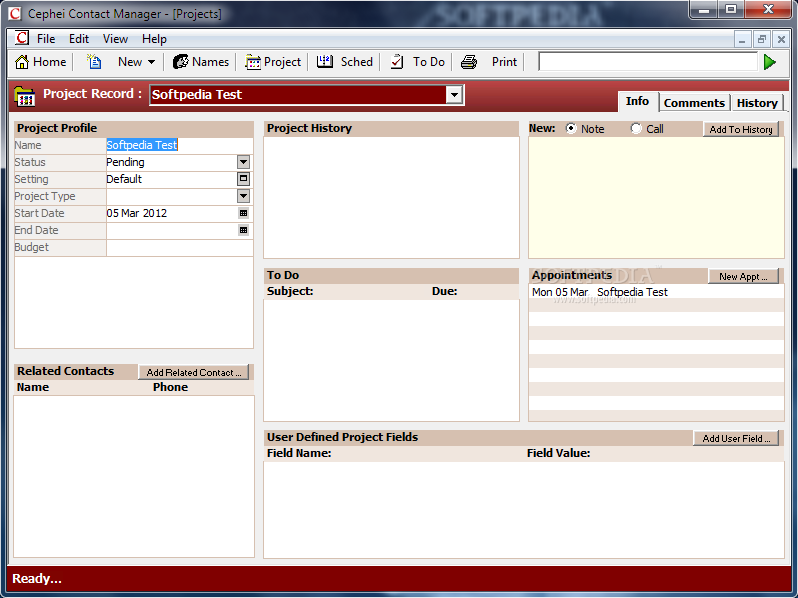Select the Note radio button
This screenshot has height=598, width=798.
point(571,128)
